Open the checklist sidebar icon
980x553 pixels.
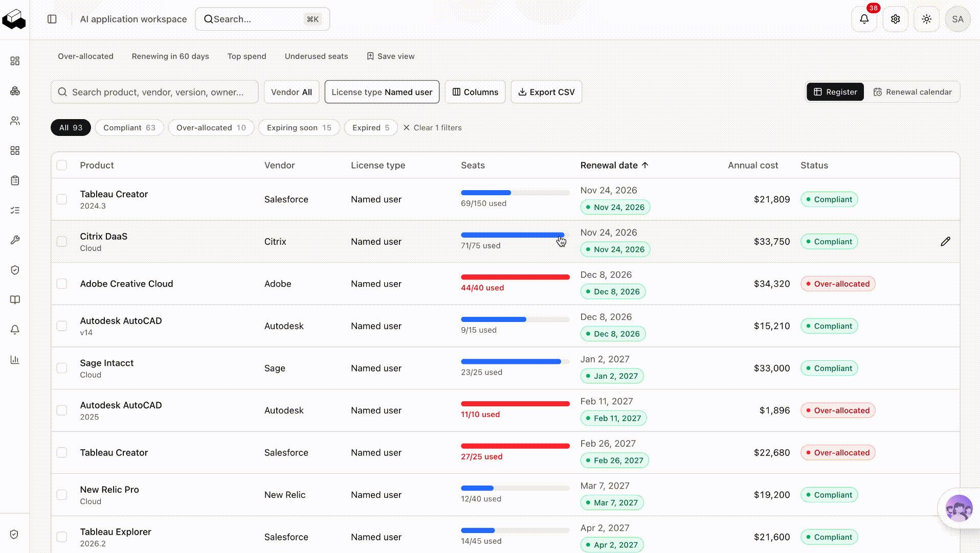(15, 210)
